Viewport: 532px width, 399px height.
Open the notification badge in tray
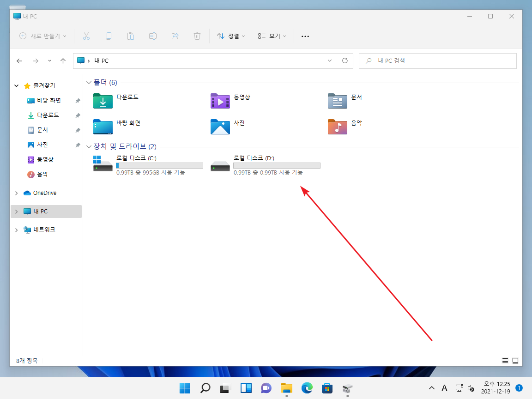tap(519, 388)
